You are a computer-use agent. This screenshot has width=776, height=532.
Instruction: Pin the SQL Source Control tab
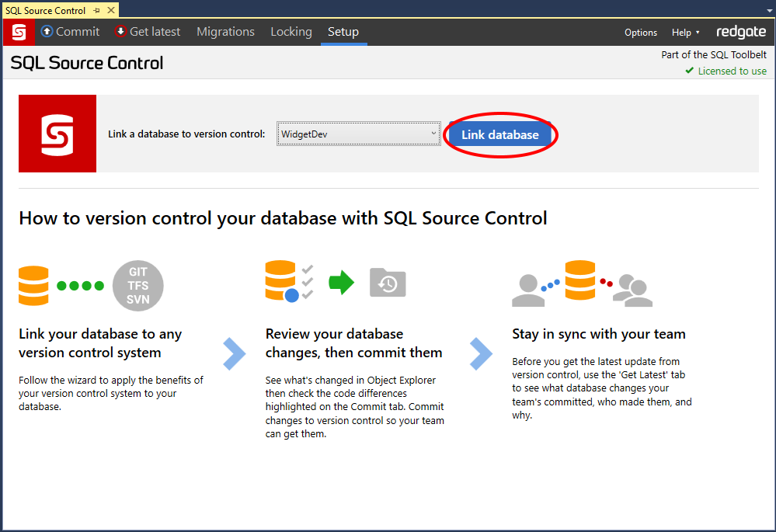96,10
